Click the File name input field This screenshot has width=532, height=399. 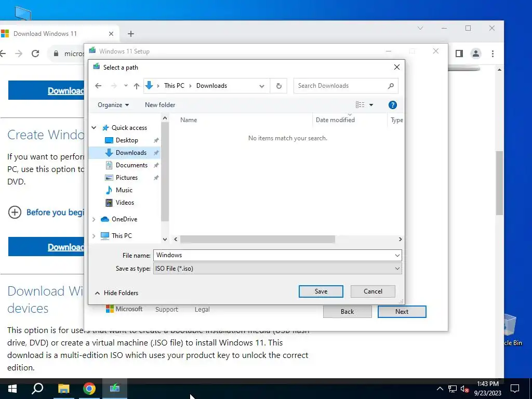(x=273, y=255)
